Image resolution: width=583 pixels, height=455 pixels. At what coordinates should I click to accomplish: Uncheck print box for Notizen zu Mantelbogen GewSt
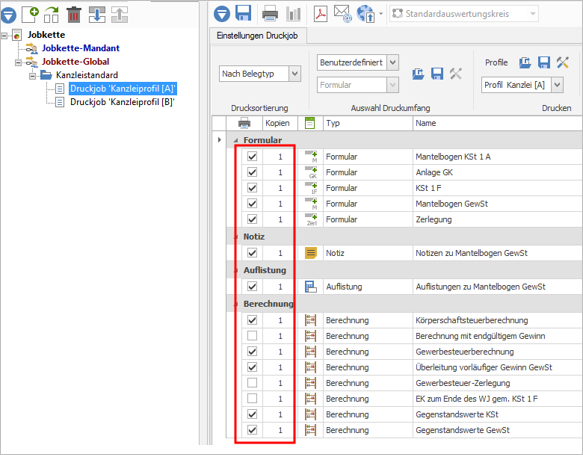point(252,253)
